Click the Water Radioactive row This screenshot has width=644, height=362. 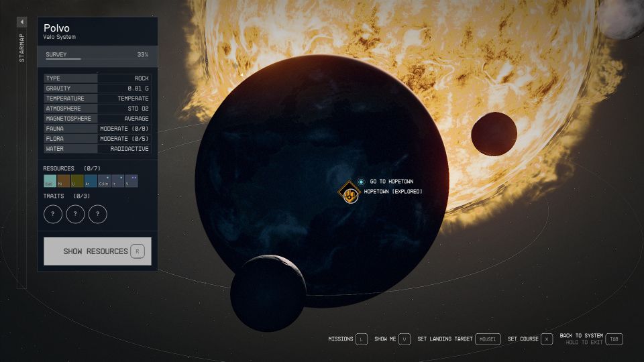97,149
